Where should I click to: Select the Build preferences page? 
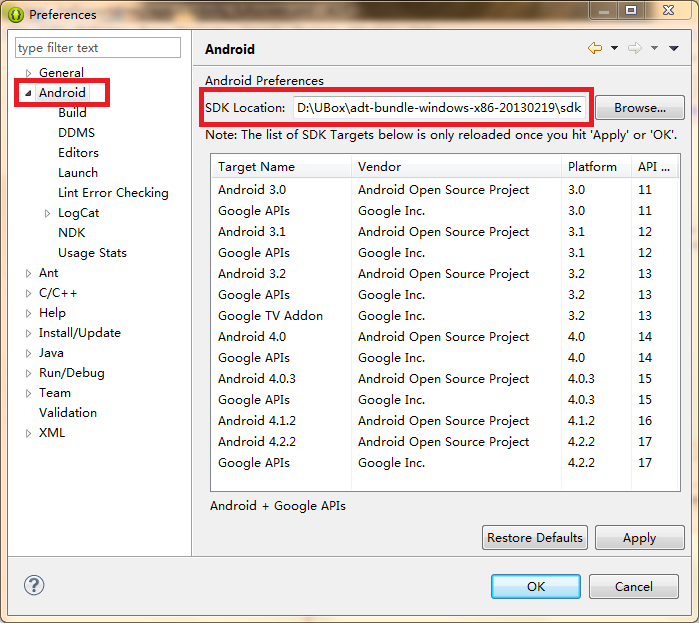[x=72, y=113]
